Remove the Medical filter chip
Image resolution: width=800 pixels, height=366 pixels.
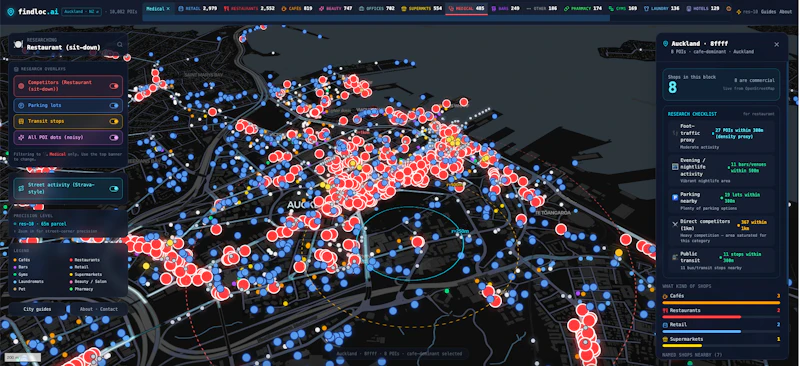[x=167, y=9]
